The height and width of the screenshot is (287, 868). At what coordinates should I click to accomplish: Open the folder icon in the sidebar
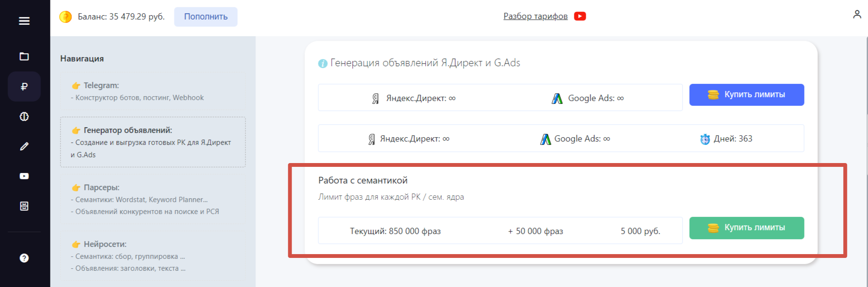click(24, 57)
